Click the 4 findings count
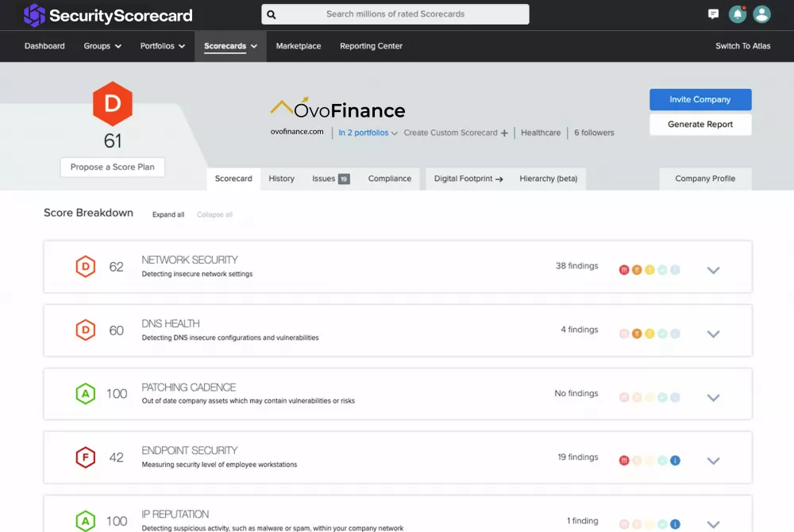 580,330
